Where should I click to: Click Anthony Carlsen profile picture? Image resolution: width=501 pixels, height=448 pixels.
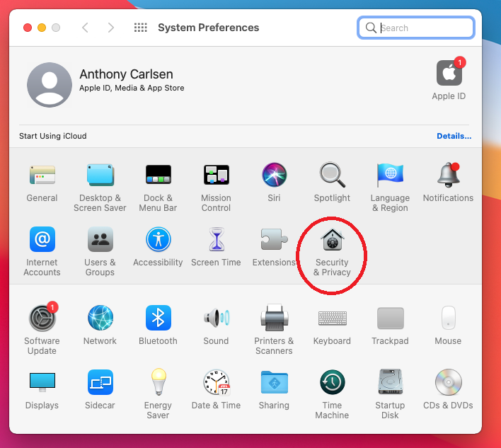point(50,85)
